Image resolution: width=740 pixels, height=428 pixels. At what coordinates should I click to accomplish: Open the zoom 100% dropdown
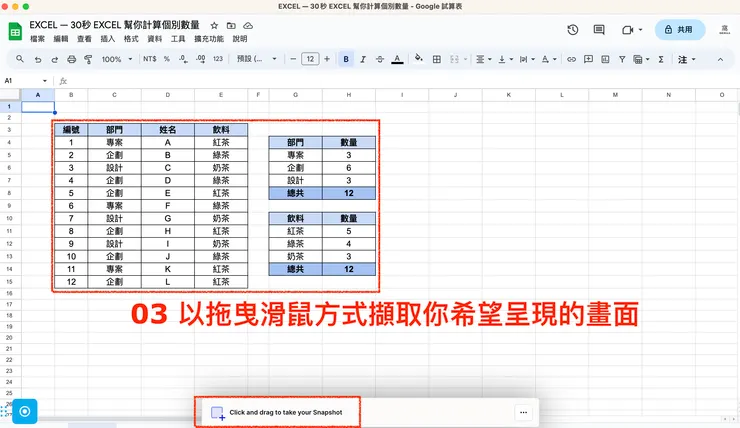(117, 59)
